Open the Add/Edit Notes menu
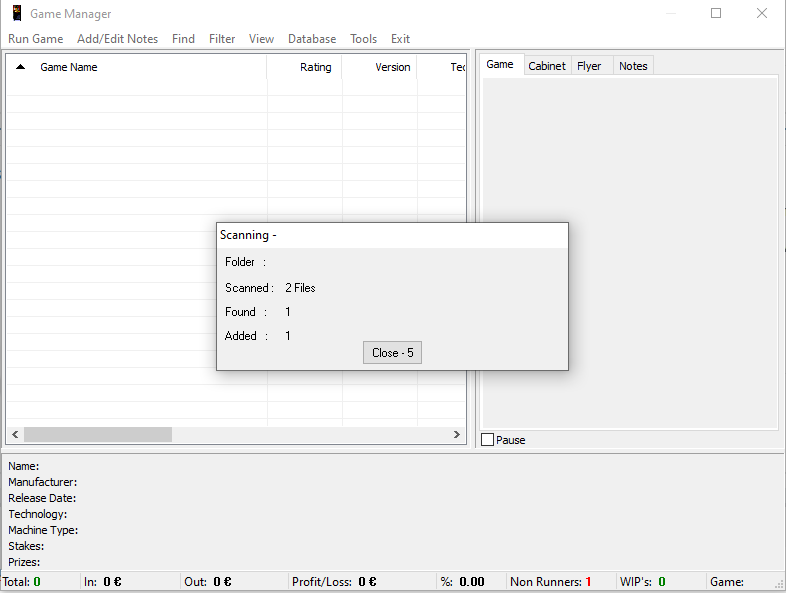The height and width of the screenshot is (593, 786). coord(117,39)
